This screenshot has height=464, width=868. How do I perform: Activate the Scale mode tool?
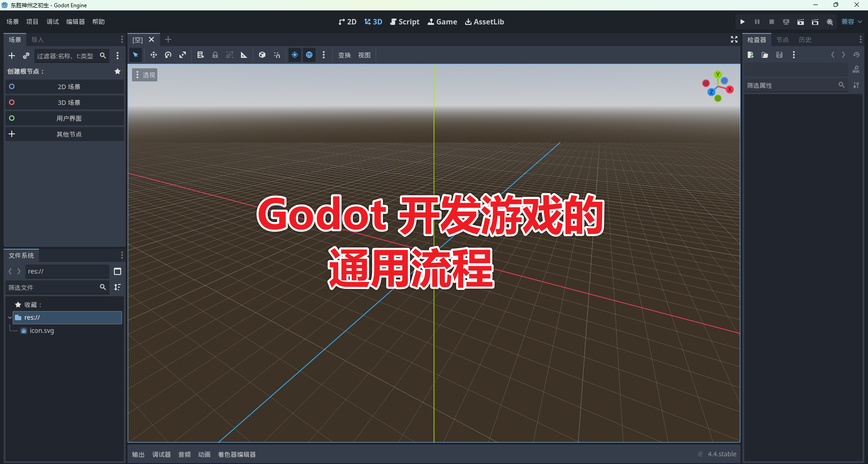tap(183, 55)
